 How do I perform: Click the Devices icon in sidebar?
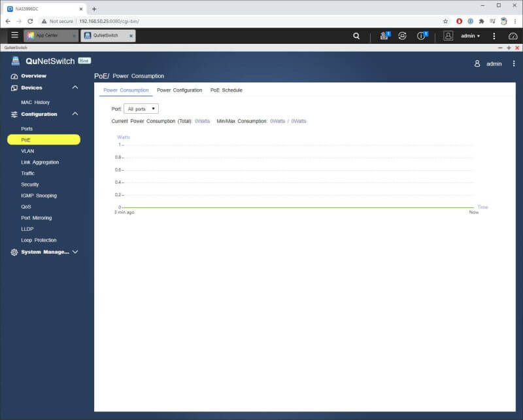[14, 88]
